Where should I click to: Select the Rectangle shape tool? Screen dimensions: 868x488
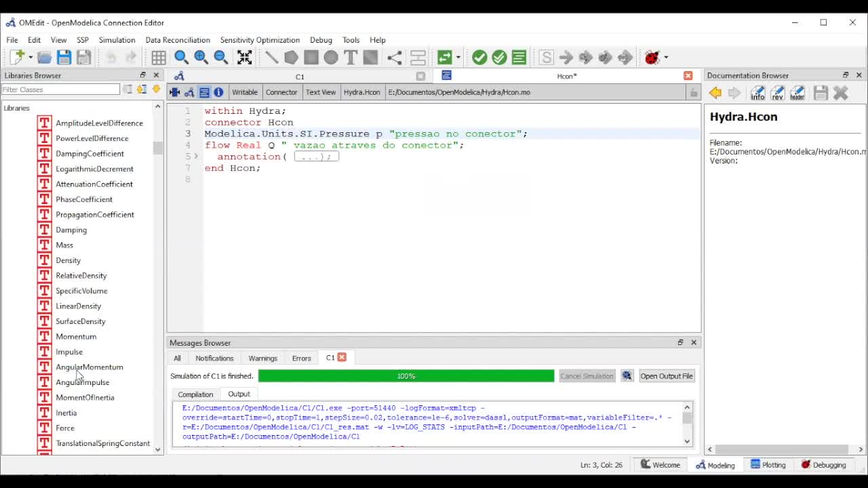point(311,58)
